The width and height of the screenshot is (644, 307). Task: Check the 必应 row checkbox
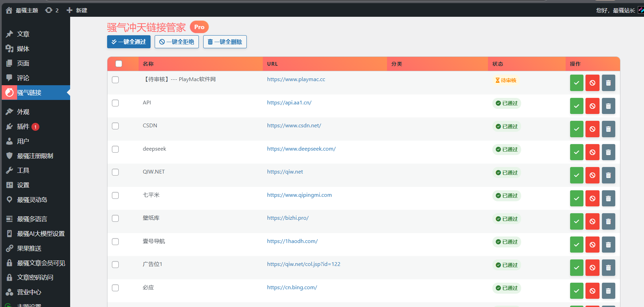(x=115, y=288)
